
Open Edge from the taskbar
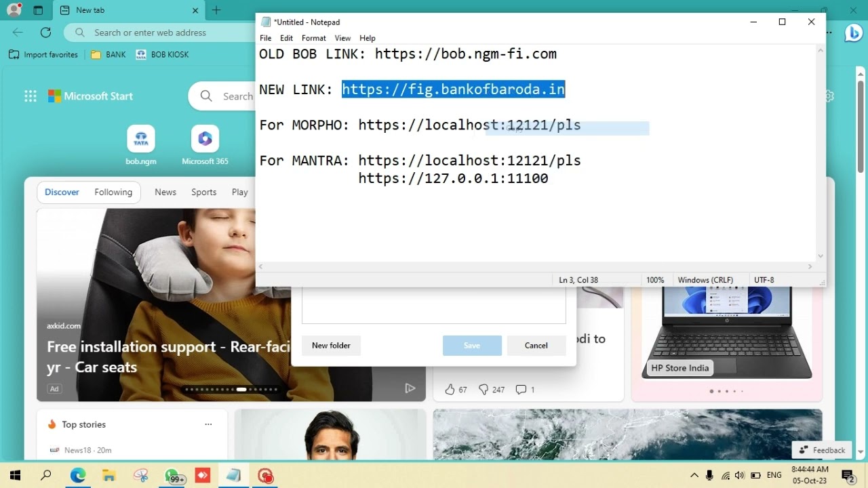click(x=78, y=476)
